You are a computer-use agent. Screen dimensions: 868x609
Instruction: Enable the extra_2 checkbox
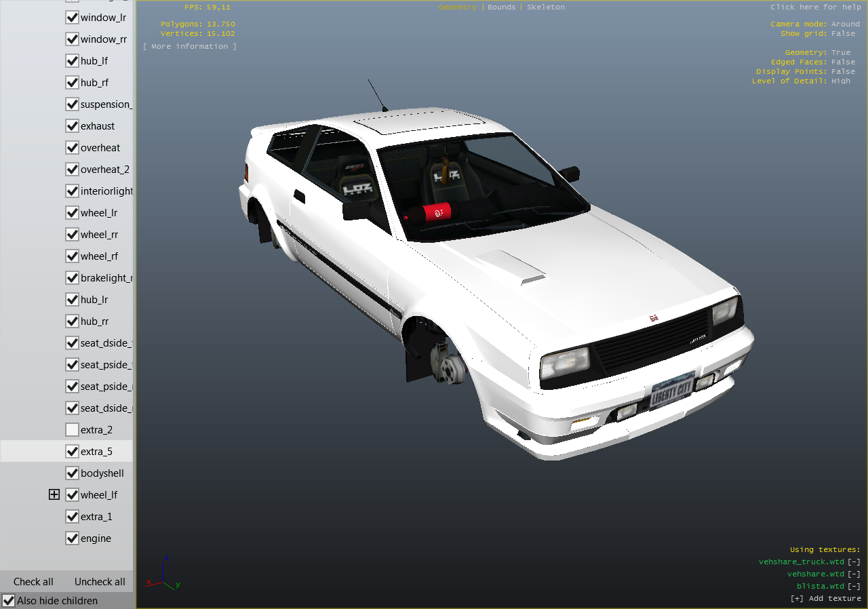point(73,430)
